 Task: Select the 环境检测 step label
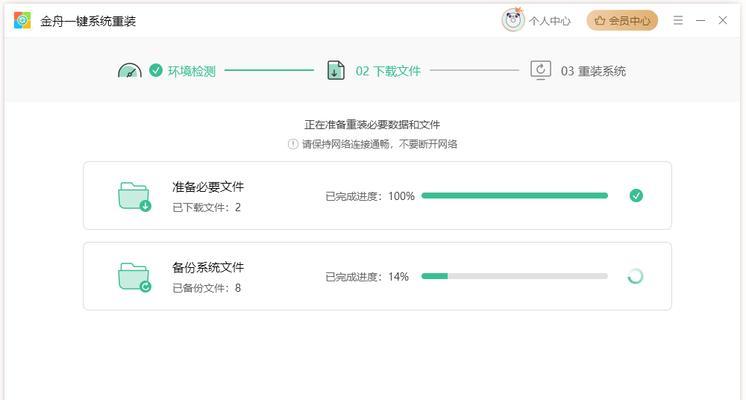192,71
